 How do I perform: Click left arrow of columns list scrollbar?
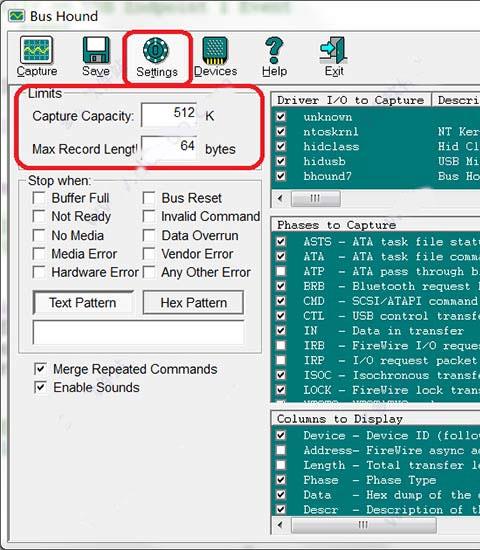pos(280,525)
